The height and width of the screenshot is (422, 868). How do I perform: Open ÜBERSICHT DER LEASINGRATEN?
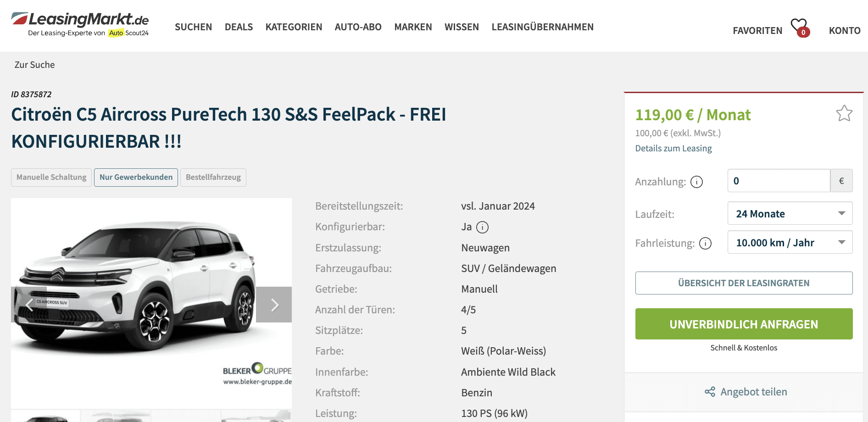point(744,283)
